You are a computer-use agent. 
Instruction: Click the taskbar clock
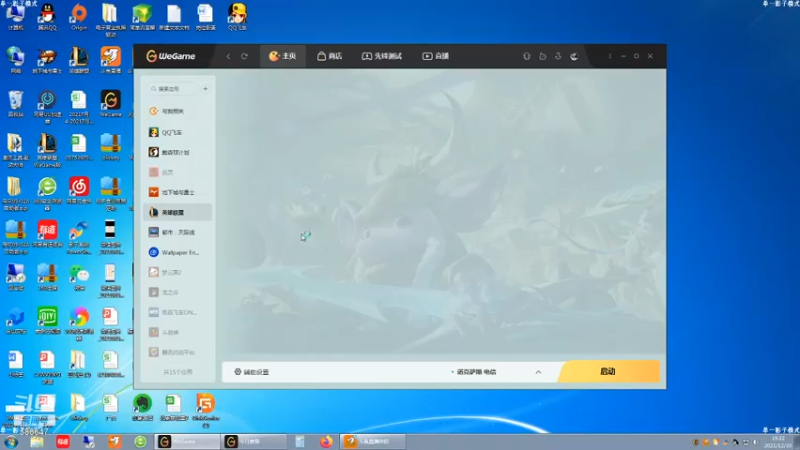pos(779,442)
